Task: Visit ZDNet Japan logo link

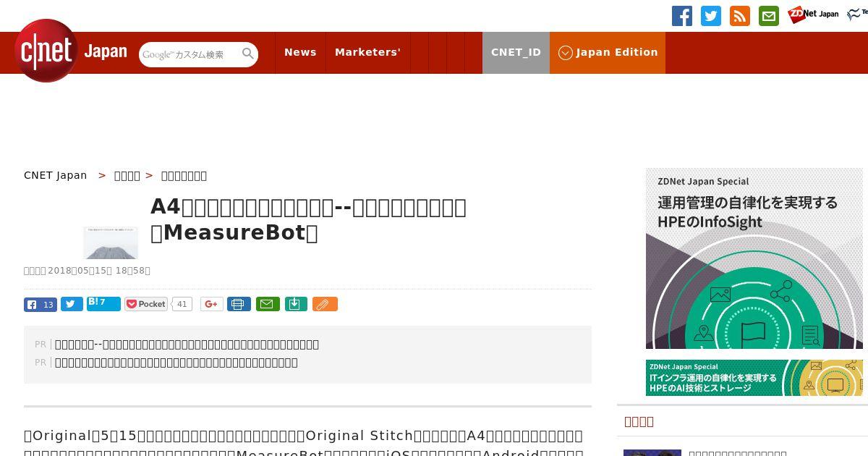Action: [813, 14]
